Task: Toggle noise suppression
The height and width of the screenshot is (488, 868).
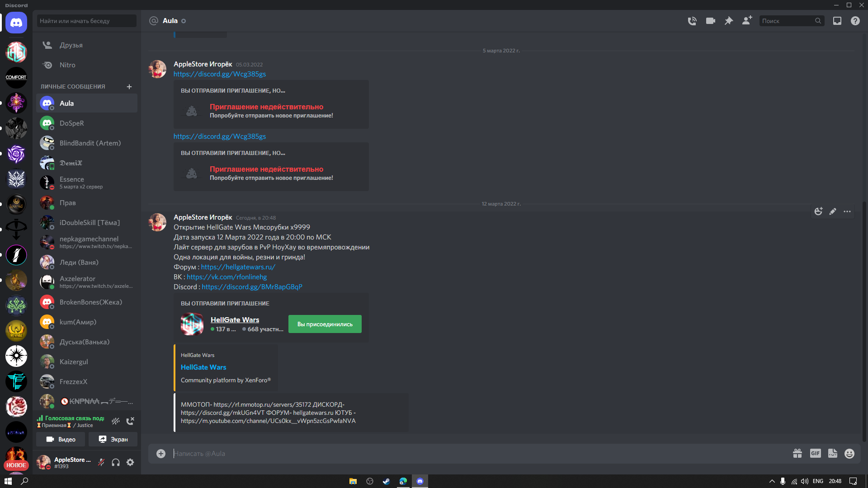Action: 116,421
